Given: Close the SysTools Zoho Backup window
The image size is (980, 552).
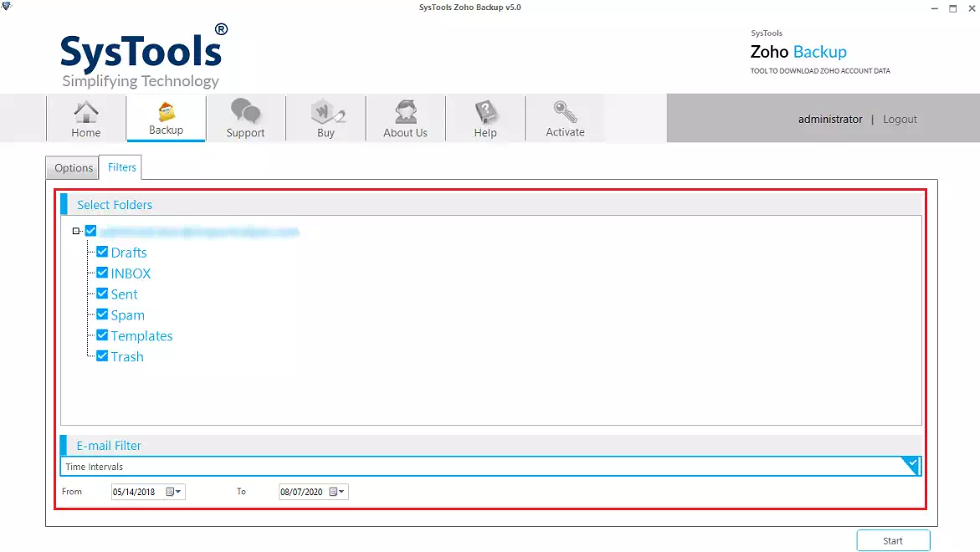Looking at the screenshot, I should [972, 8].
